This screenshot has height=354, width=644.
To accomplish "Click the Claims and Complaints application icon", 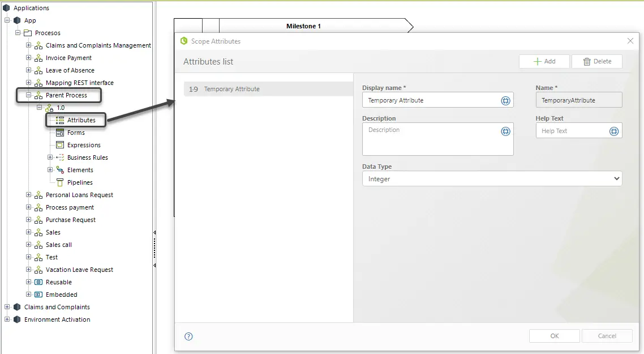I will tap(17, 307).
